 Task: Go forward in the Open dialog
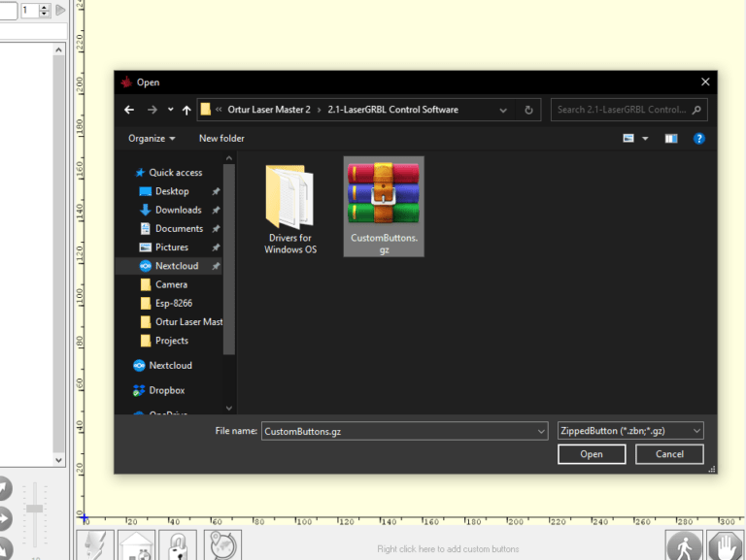(153, 110)
